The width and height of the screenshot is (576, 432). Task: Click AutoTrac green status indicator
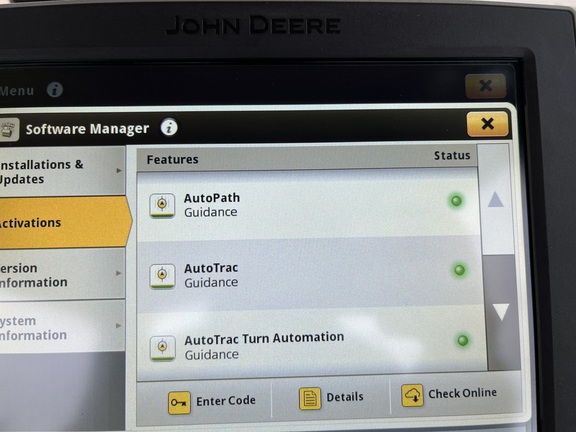[x=459, y=270]
